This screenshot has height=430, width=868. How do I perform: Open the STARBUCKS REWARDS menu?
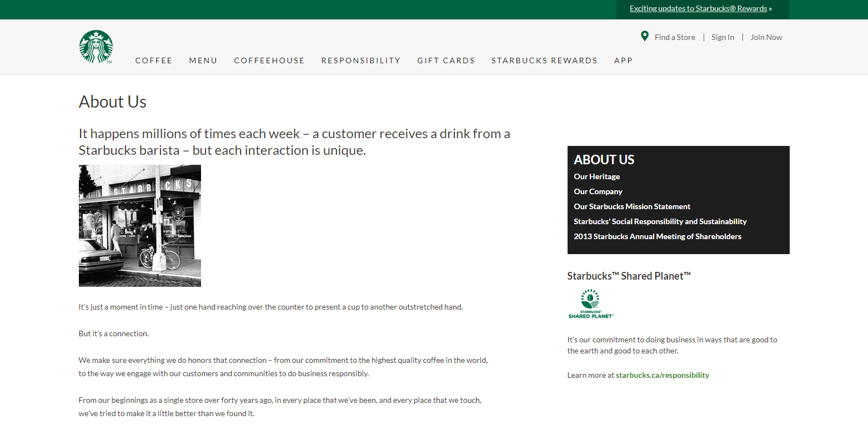[x=544, y=60]
